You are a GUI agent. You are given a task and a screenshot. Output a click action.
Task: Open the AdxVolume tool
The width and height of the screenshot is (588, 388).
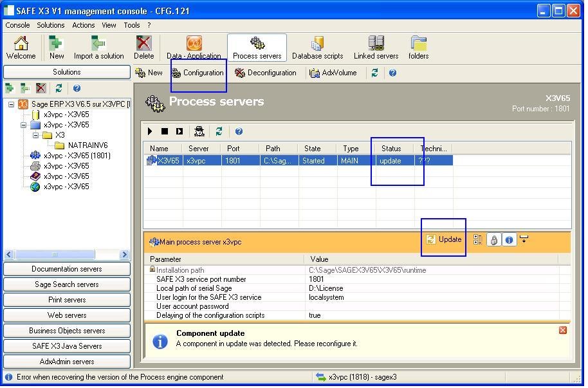tap(333, 73)
